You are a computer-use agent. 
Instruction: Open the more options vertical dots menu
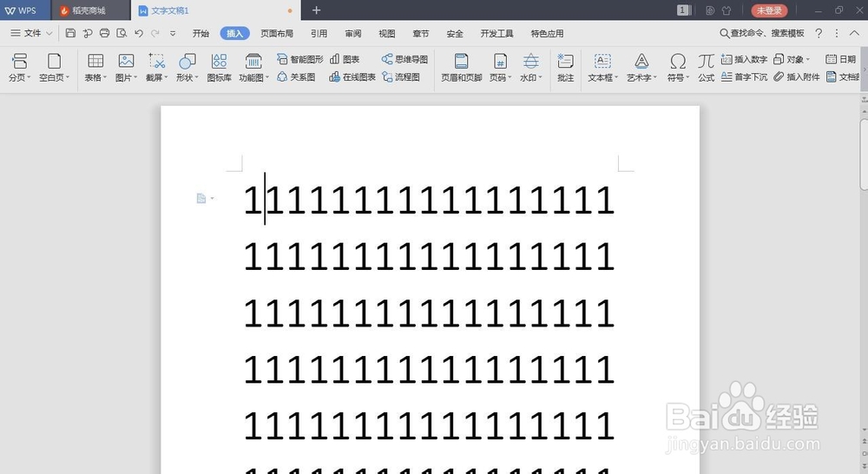[837, 34]
